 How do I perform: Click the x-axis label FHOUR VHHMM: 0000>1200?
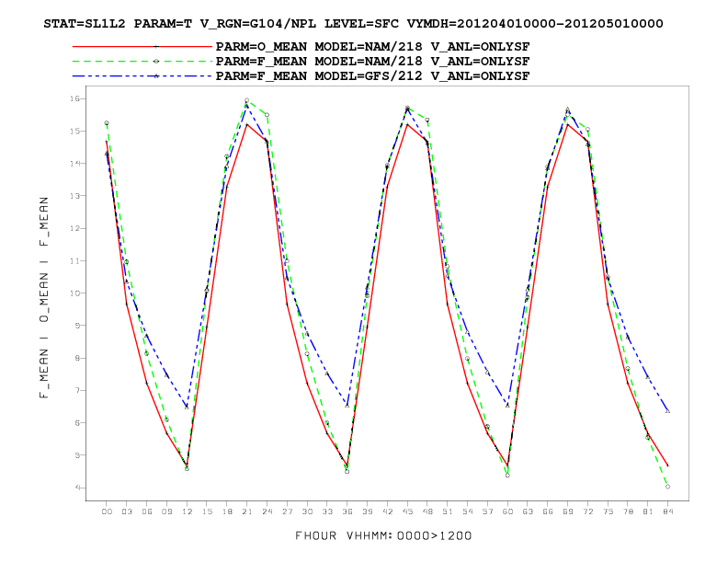pyautogui.click(x=383, y=535)
